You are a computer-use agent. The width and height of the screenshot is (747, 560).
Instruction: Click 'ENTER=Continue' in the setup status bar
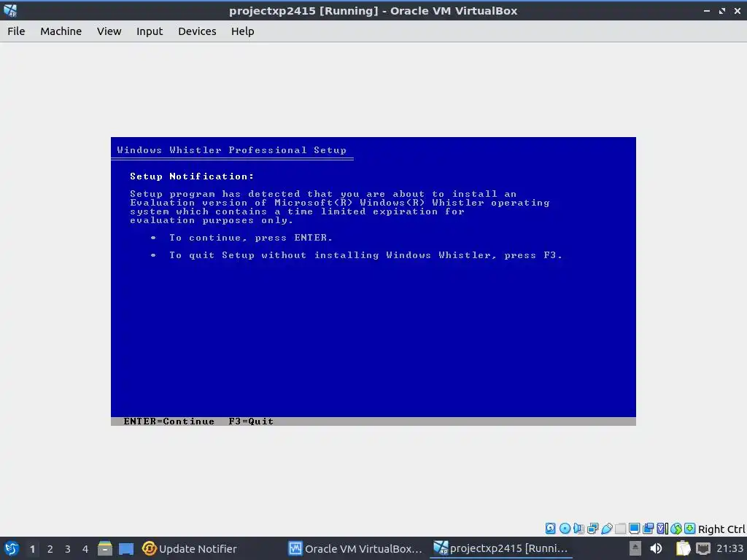tap(169, 421)
